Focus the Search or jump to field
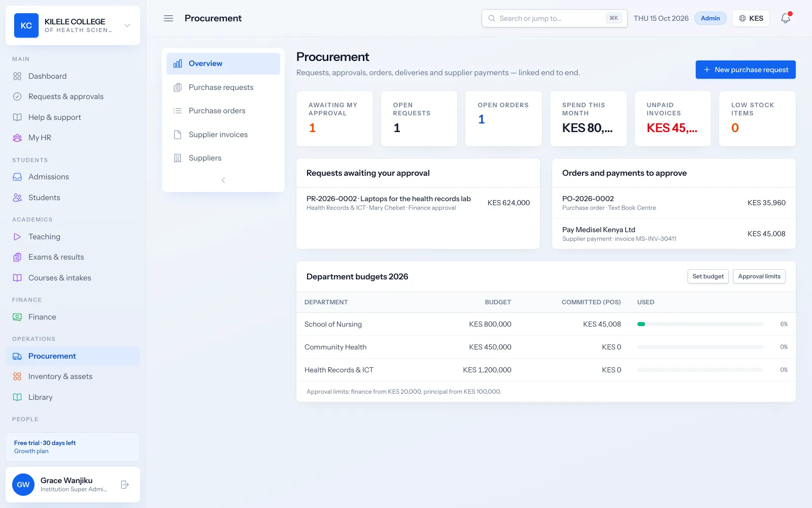Viewport: 812px width, 508px height. coord(554,18)
